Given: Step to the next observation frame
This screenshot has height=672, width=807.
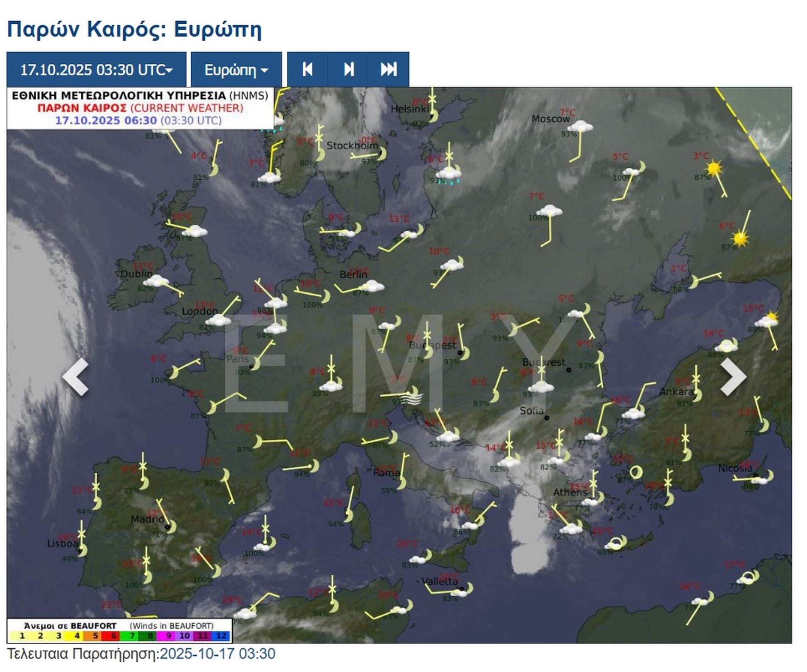Looking at the screenshot, I should tap(348, 70).
